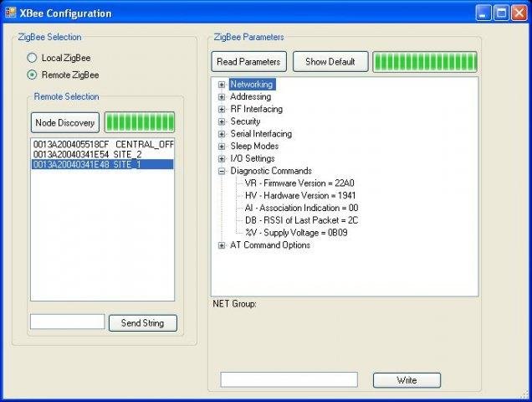The width and height of the screenshot is (532, 402).
Task: Maximize the XBee Configuration window
Action: point(501,13)
